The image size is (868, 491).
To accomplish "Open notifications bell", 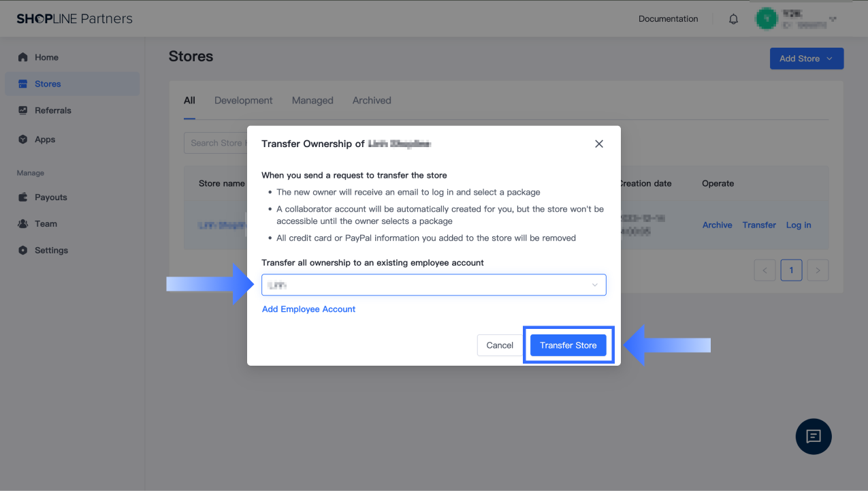I will pyautogui.click(x=733, y=19).
